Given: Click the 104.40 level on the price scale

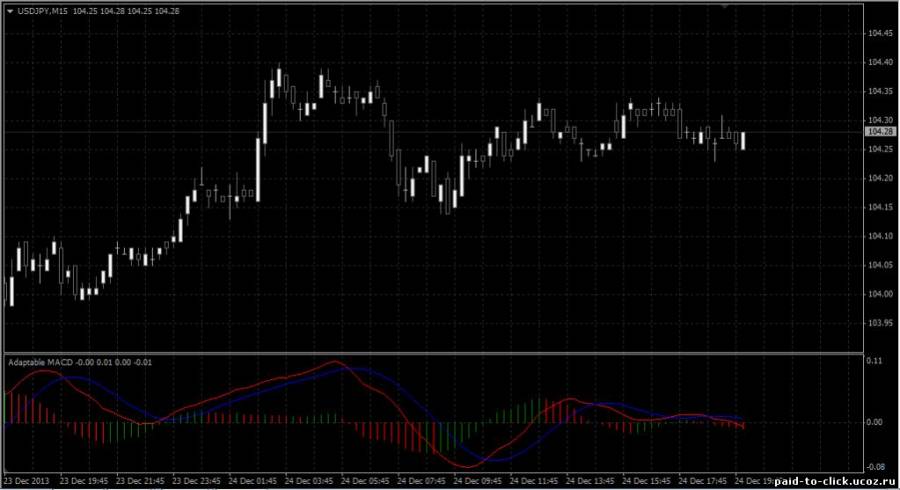Looking at the screenshot, I should point(880,62).
